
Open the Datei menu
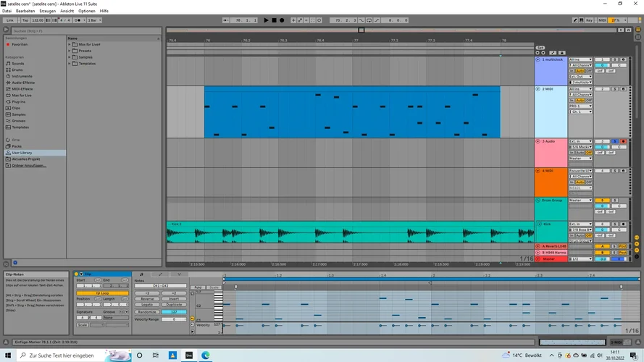point(7,11)
